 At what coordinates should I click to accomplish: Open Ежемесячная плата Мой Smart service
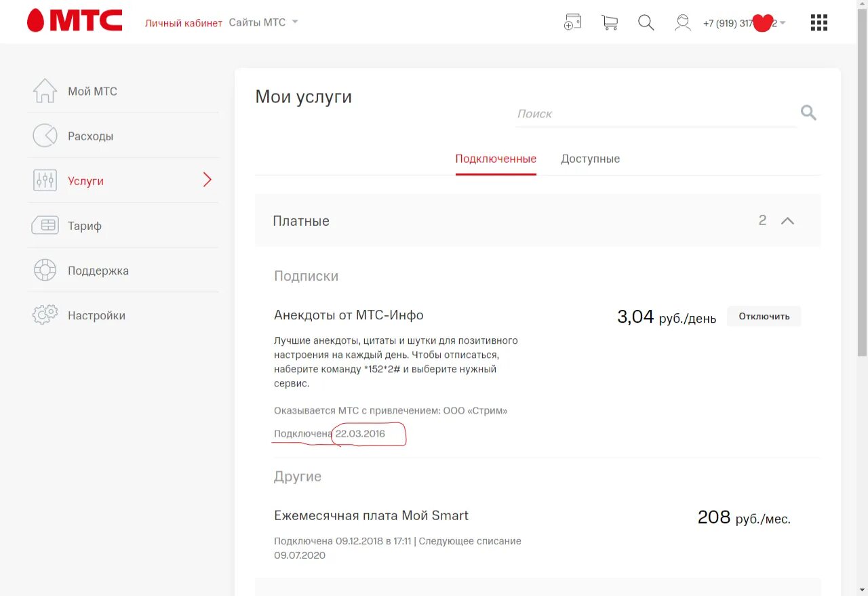[x=371, y=515]
